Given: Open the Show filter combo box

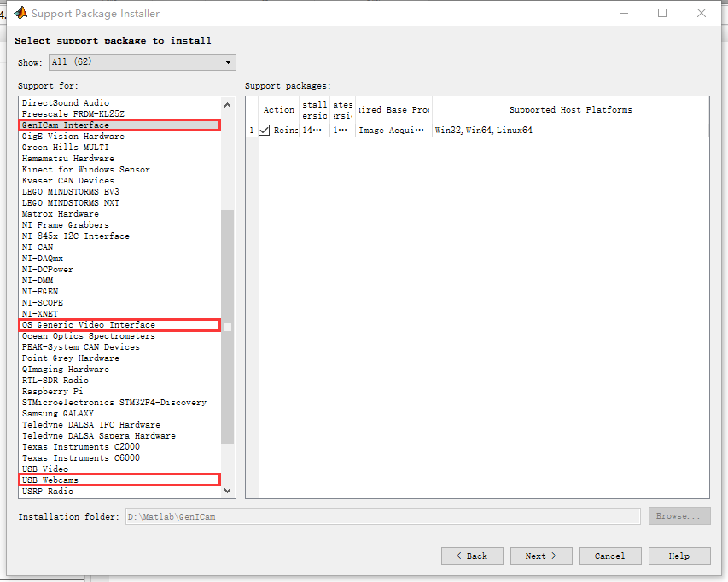Looking at the screenshot, I should [x=142, y=61].
